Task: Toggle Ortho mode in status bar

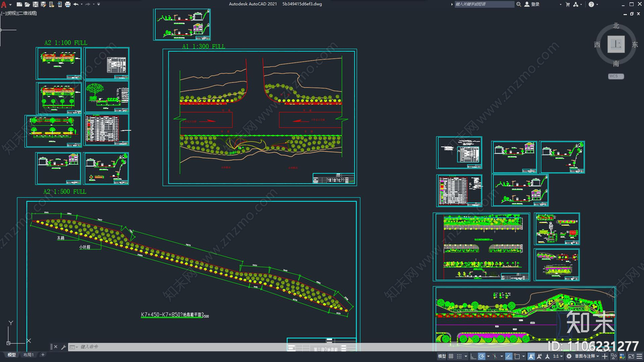Action: (x=473, y=356)
